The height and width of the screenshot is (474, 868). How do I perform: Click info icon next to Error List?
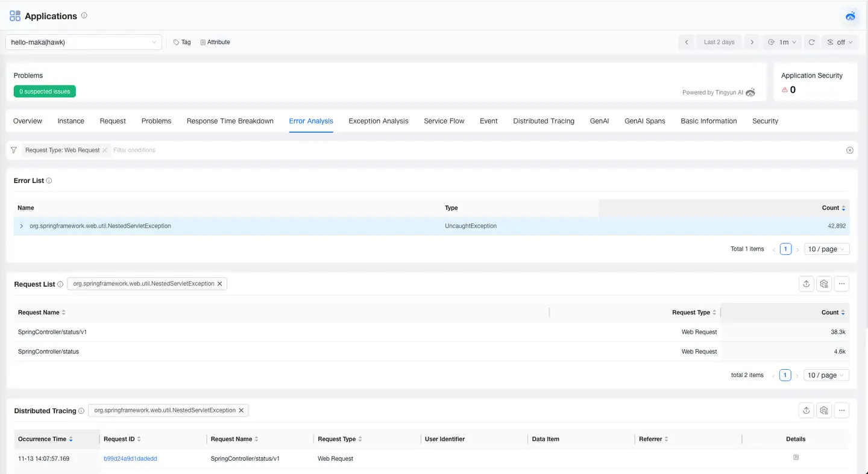click(x=49, y=181)
